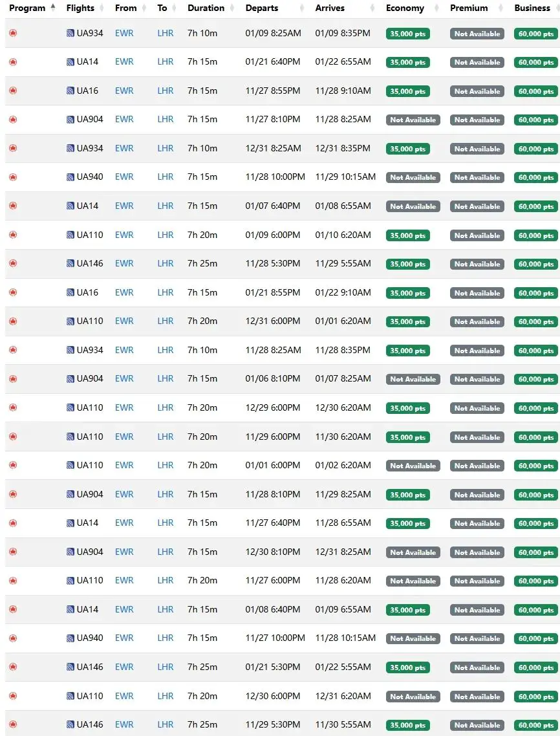Click United logo beside UA16 departing 11/27
560x736 pixels.
tap(70, 91)
